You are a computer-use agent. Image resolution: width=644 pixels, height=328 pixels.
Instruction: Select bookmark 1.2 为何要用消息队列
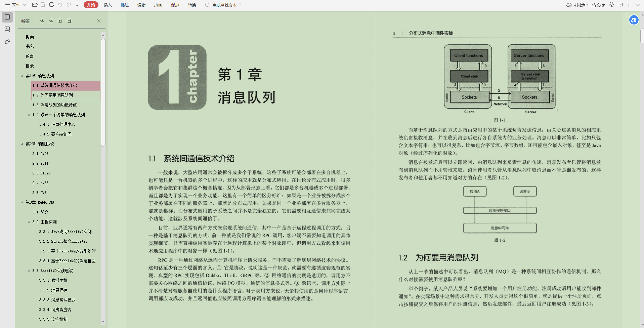click(x=66, y=95)
